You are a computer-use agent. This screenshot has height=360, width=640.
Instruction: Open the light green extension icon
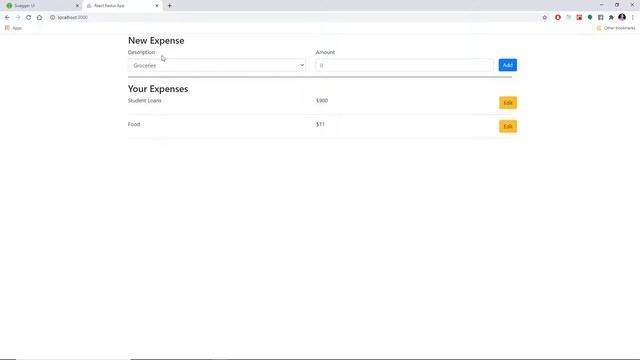click(x=569, y=18)
